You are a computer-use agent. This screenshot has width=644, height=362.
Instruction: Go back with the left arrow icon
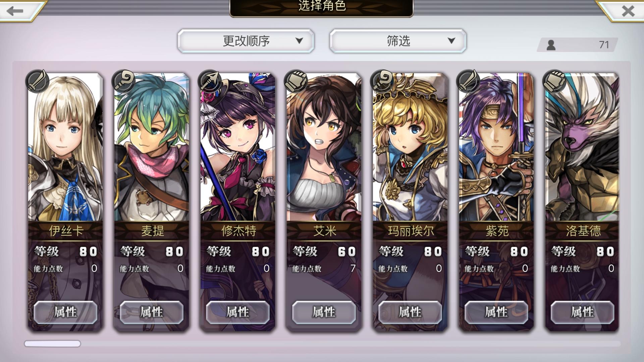point(15,11)
